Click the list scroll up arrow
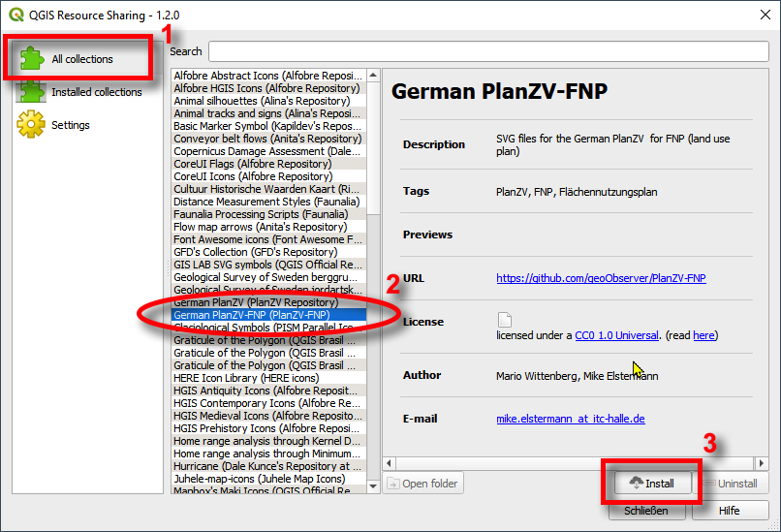781x532 pixels. 373,76
